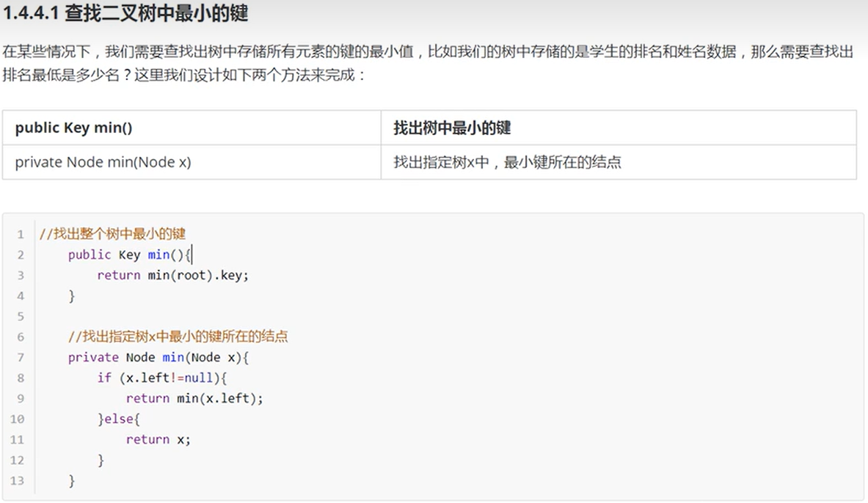Click code line 'return min(x.left);'

point(194,398)
